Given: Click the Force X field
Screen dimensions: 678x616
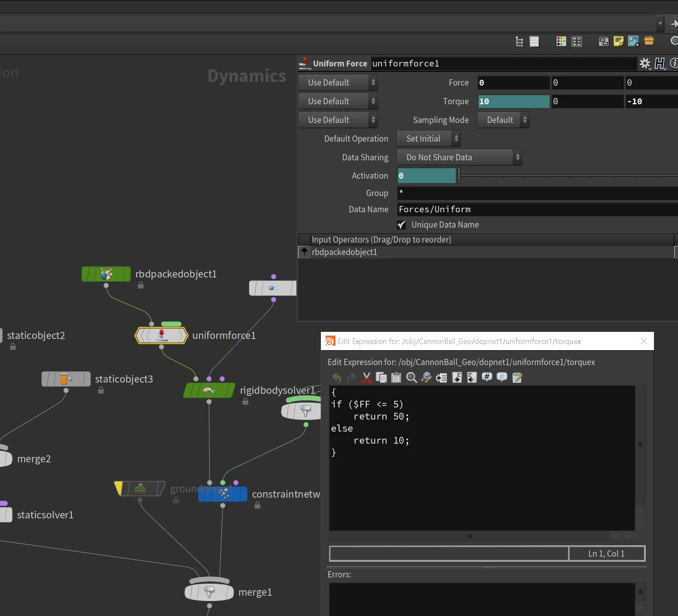Looking at the screenshot, I should tap(514, 83).
